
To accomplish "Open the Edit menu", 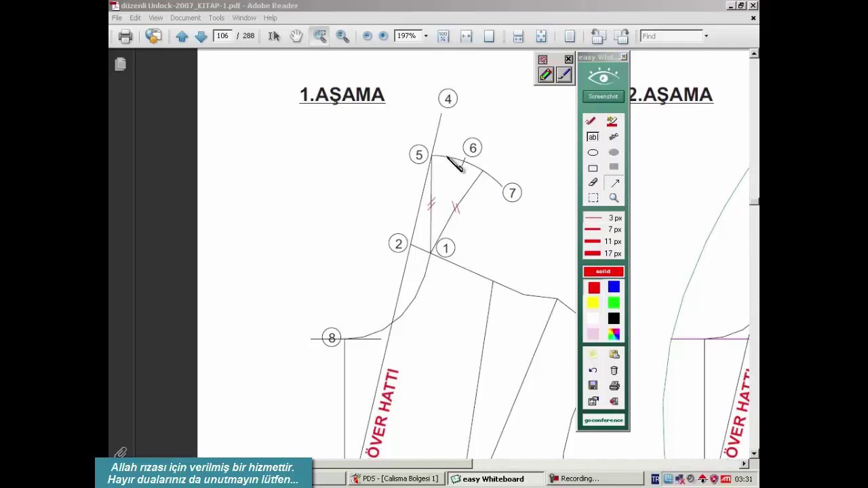I will pyautogui.click(x=136, y=18).
